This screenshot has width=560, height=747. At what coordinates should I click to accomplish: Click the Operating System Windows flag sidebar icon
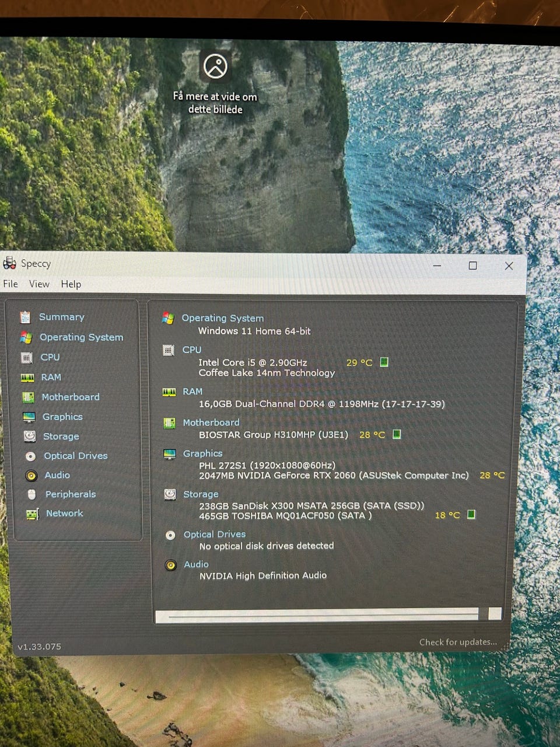26,337
